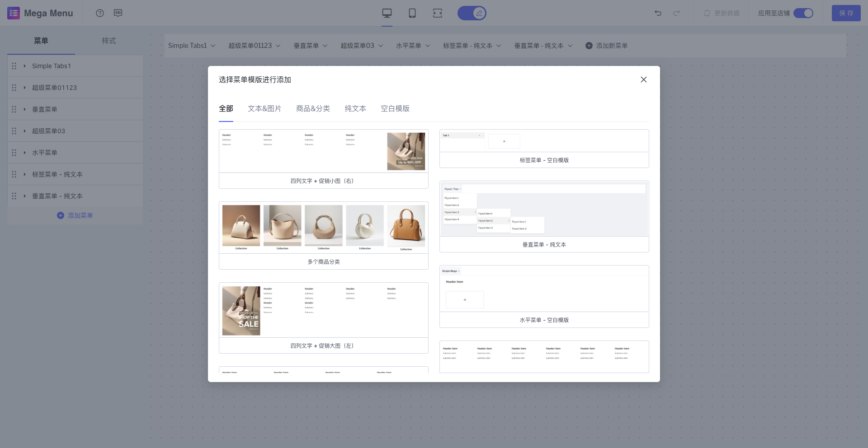
Task: Expand 标签菜单 - 纯文本 tree arrow in sidebar
Action: click(24, 174)
